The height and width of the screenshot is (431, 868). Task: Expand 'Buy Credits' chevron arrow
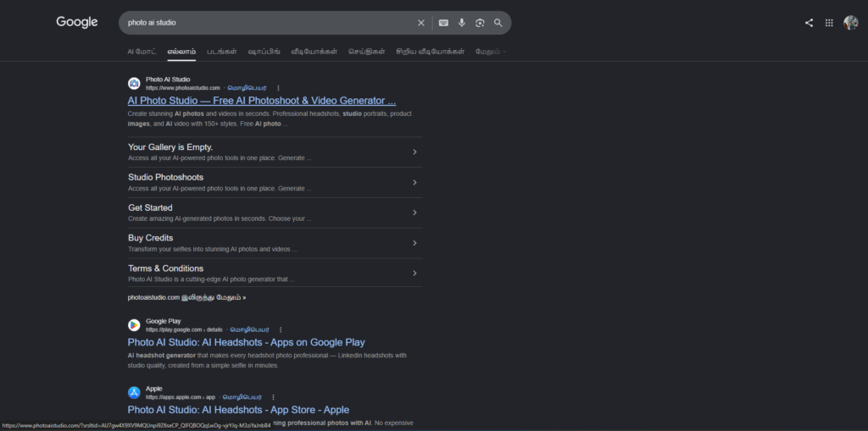pyautogui.click(x=415, y=243)
